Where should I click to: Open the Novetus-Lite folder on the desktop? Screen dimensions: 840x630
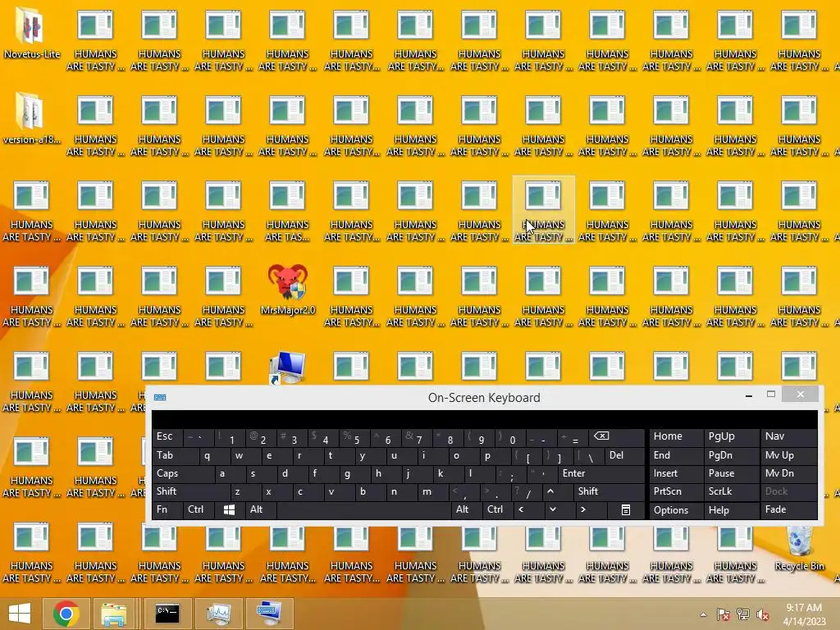31,32
